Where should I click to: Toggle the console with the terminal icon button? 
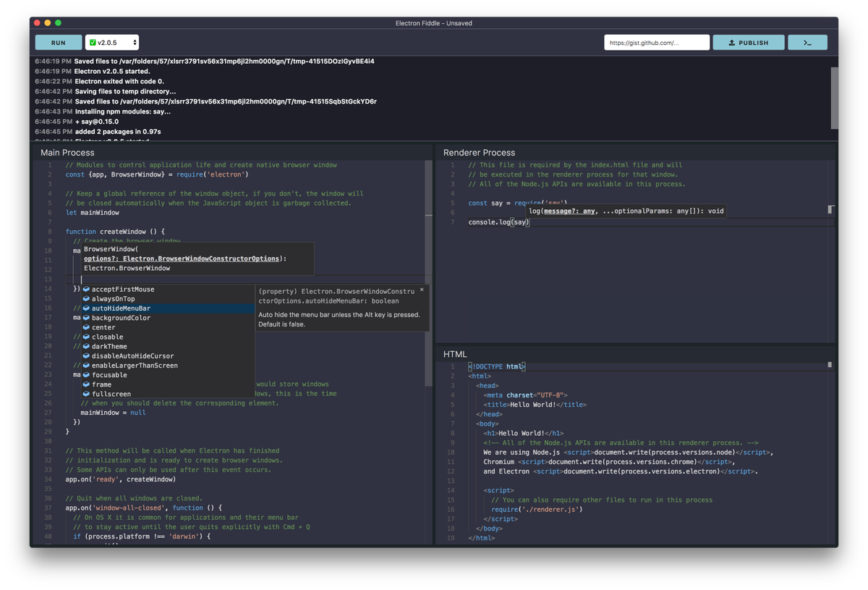click(807, 43)
